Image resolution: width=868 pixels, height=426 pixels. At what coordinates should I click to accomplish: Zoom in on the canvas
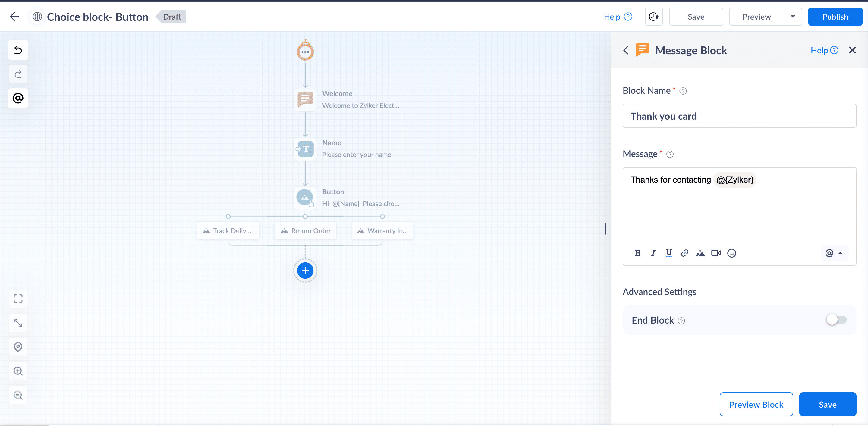click(18, 371)
